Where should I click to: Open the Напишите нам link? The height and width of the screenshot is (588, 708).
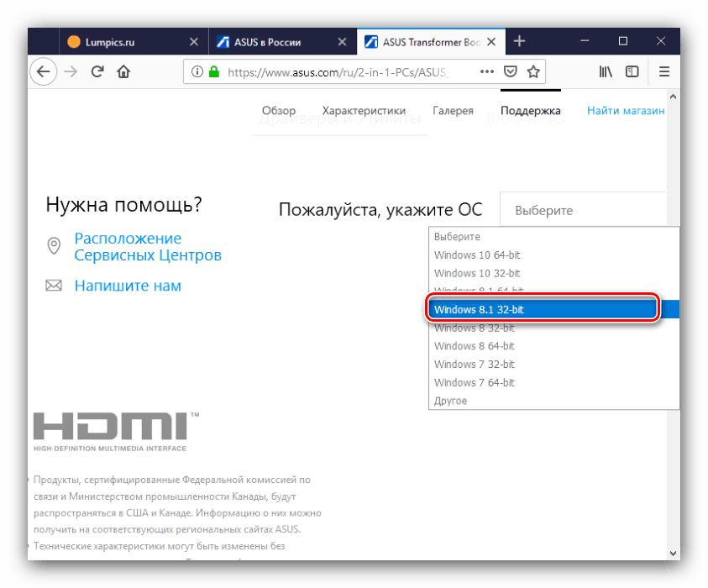pyautogui.click(x=128, y=286)
